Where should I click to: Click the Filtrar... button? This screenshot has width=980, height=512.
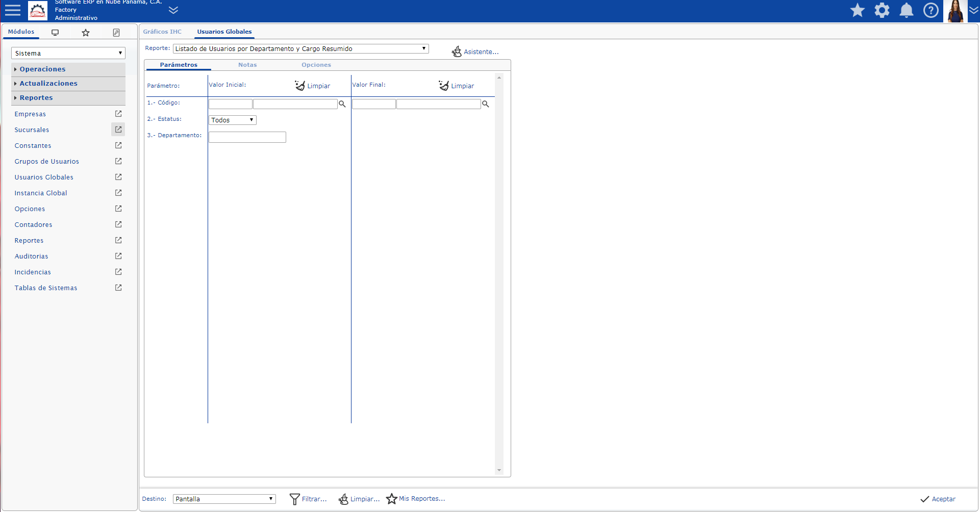(308, 499)
